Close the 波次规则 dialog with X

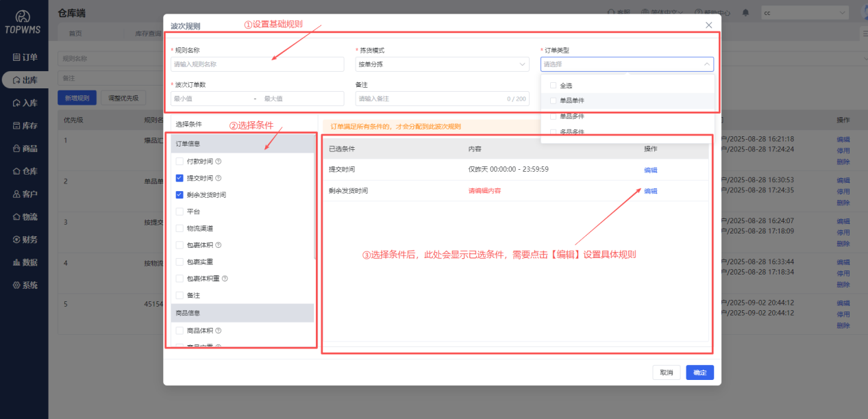pyautogui.click(x=708, y=25)
